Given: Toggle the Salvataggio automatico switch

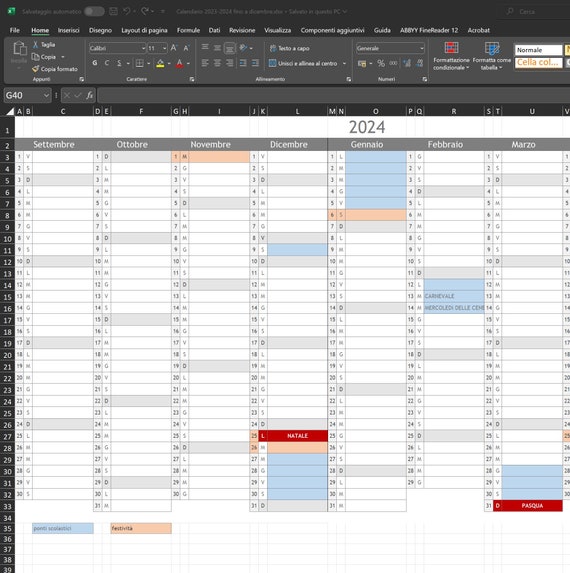Looking at the screenshot, I should (94, 12).
